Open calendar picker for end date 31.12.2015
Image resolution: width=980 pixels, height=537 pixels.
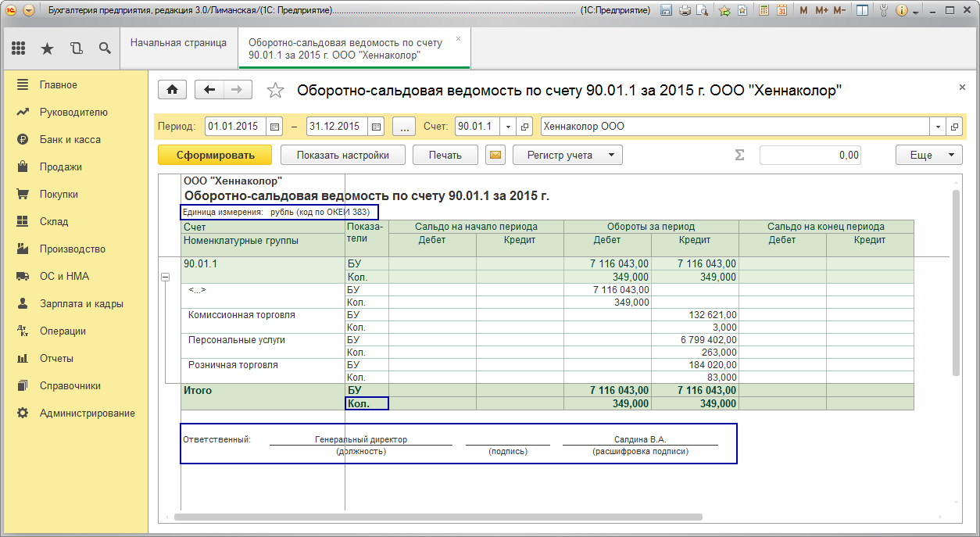[x=377, y=127]
